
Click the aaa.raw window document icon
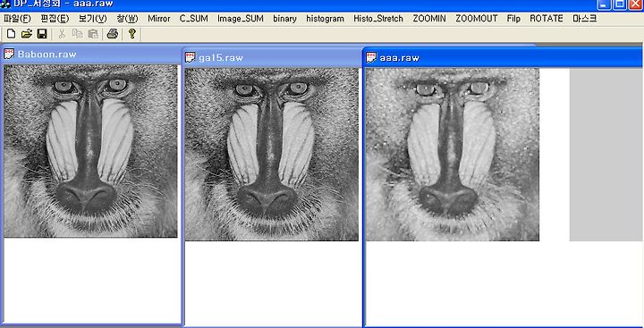point(371,57)
